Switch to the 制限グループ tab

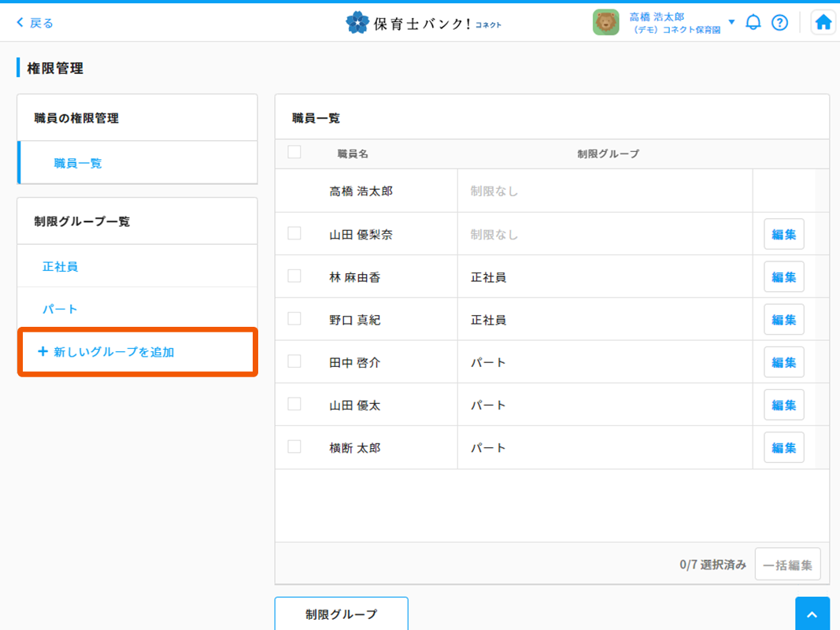pyautogui.click(x=341, y=614)
